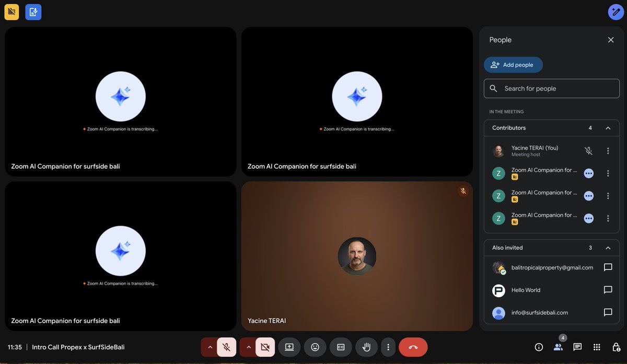The width and height of the screenshot is (627, 364).
Task: Click the Hello World avatar in Also invited
Action: point(499,290)
